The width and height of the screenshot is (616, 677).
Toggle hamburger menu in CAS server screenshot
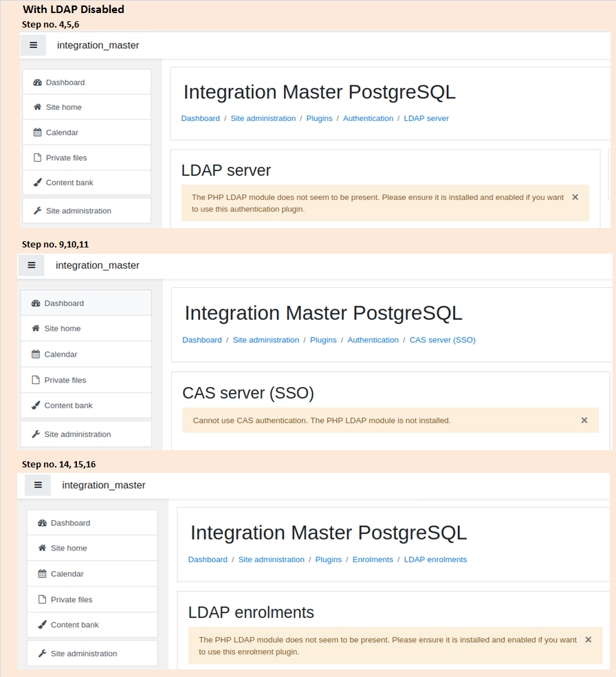coord(32,265)
